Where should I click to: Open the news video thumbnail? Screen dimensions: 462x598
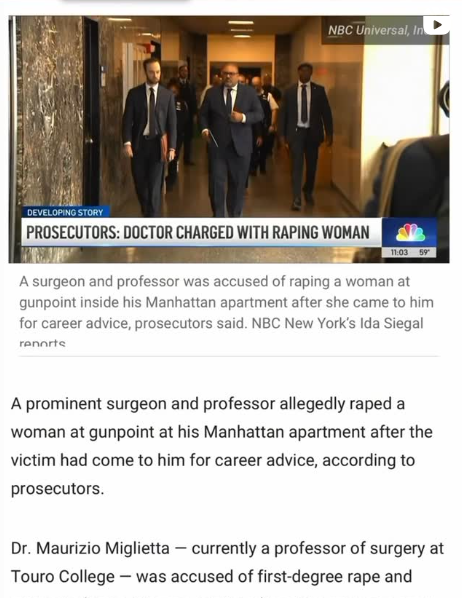coord(229,139)
